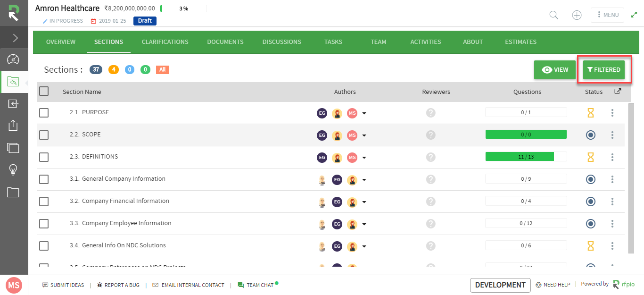Click the reviewer question mark for PURPOSE
Image resolution: width=644 pixels, height=295 pixels.
(430, 113)
